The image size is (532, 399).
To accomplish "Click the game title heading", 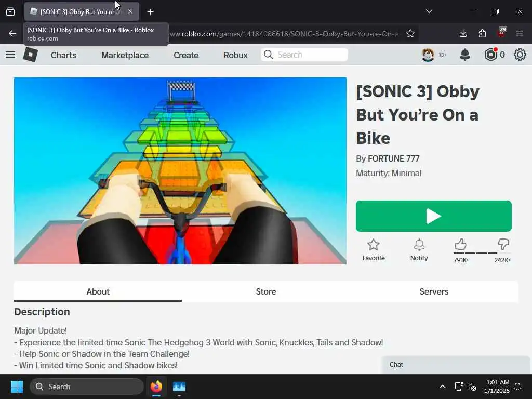I will tap(418, 115).
